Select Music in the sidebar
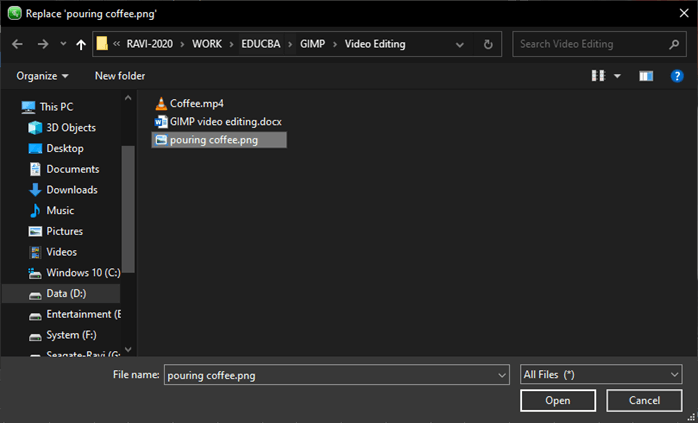 tap(60, 211)
